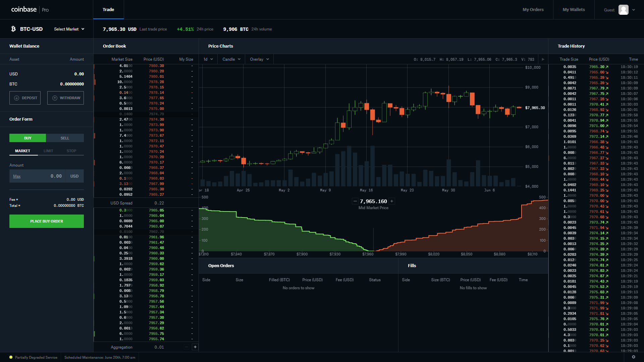The width and height of the screenshot is (644, 362).
Task: Click the chart expand arrow next to volume
Action: pos(543,59)
